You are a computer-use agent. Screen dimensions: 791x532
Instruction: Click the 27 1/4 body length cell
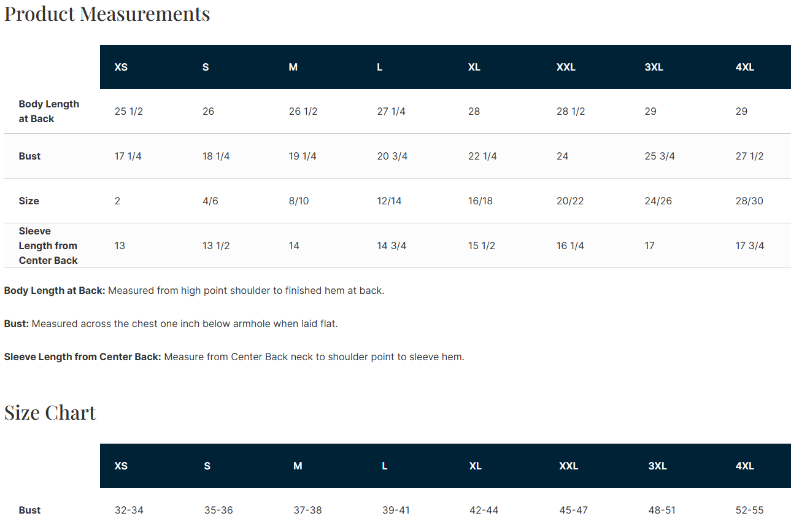pyautogui.click(x=391, y=111)
